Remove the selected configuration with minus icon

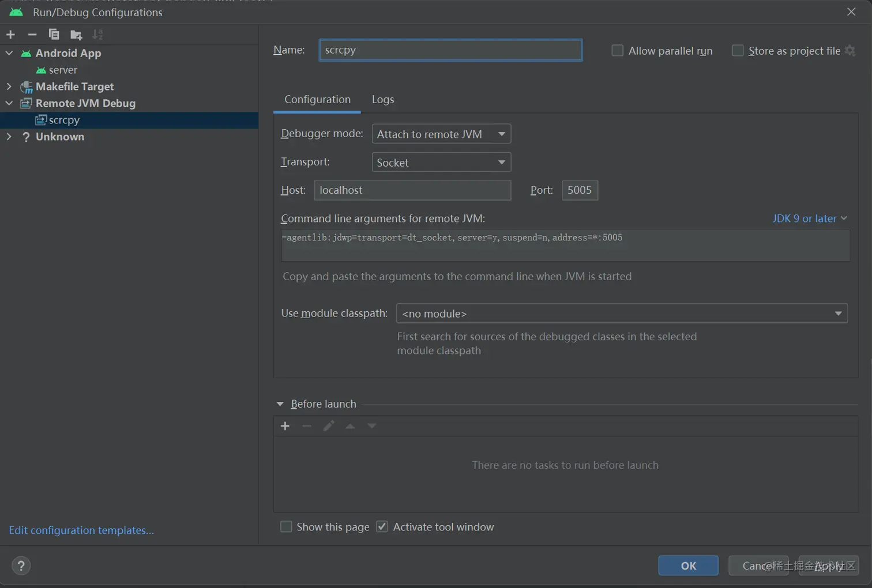pyautogui.click(x=32, y=35)
